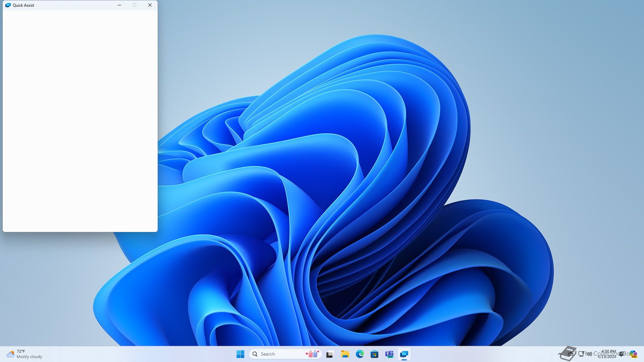This screenshot has width=644, height=362.
Task: Show hidden system tray icons
Action: (x=559, y=354)
